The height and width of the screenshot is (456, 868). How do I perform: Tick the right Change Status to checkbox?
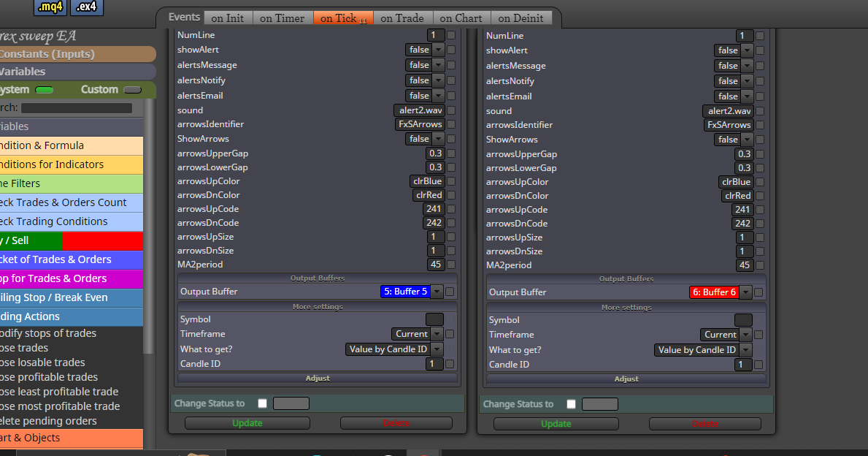[x=572, y=404]
